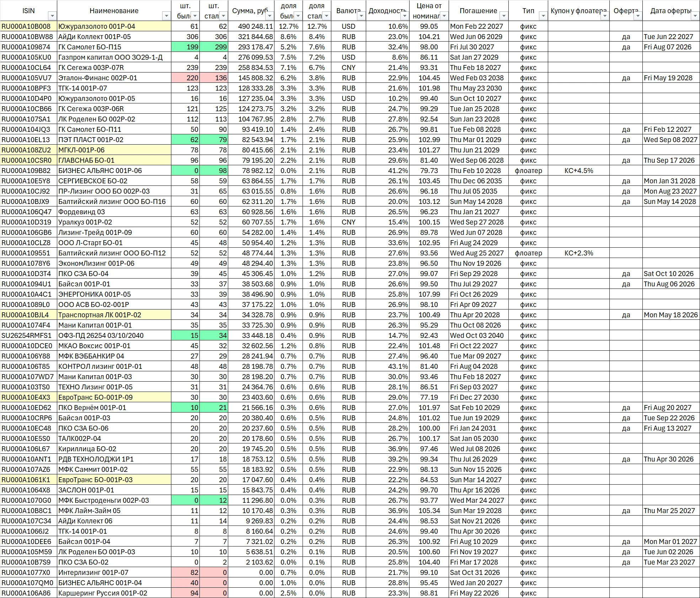
Task: Click the ISIN cell SU26254RMFS1
Action: pyautogui.click(x=28, y=335)
